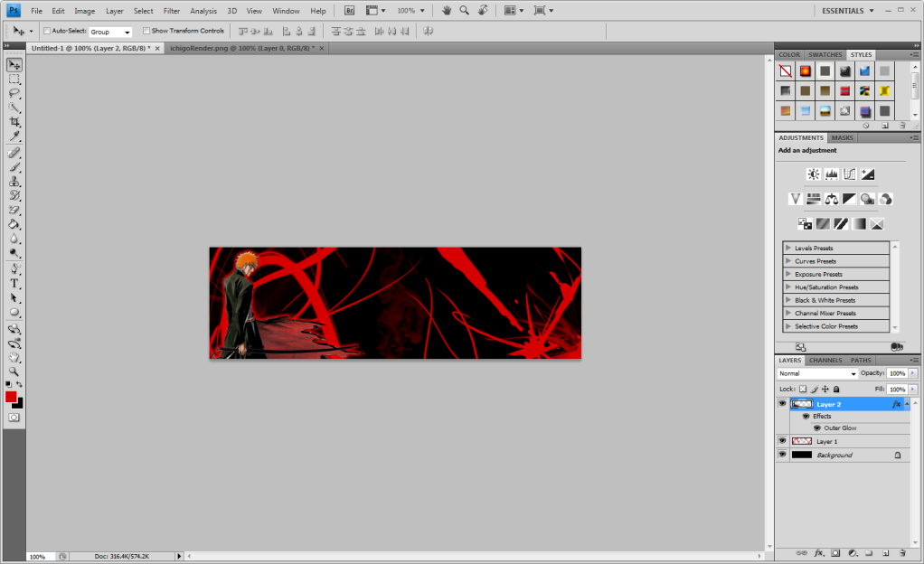Hide Layer 2 visibility eye
The width and height of the screenshot is (924, 564).
(783, 404)
